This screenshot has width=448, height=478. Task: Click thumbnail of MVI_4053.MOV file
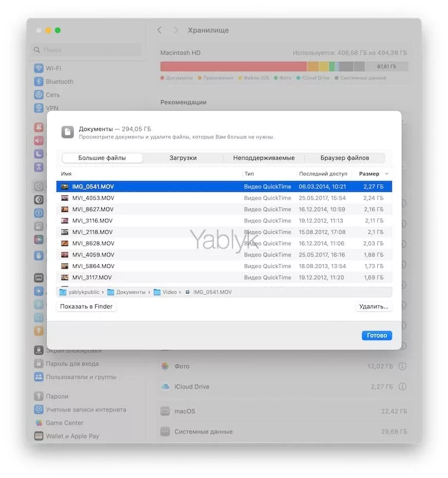pos(65,198)
